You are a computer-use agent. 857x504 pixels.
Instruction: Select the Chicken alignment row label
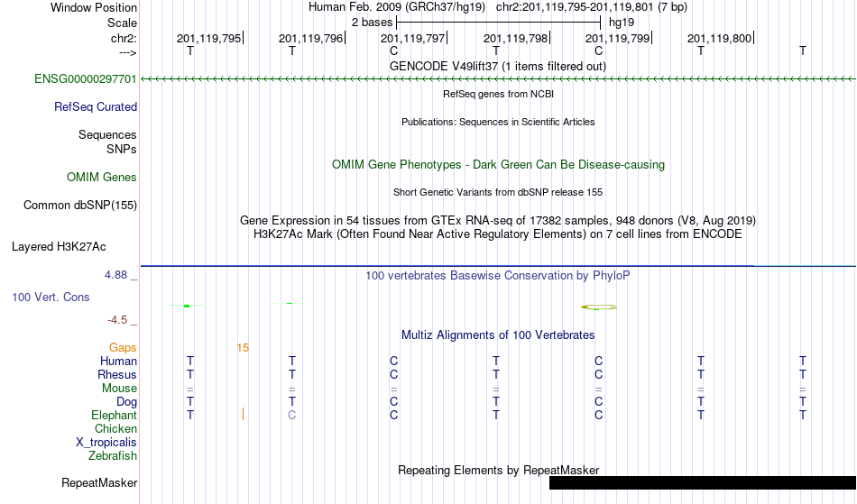point(115,429)
